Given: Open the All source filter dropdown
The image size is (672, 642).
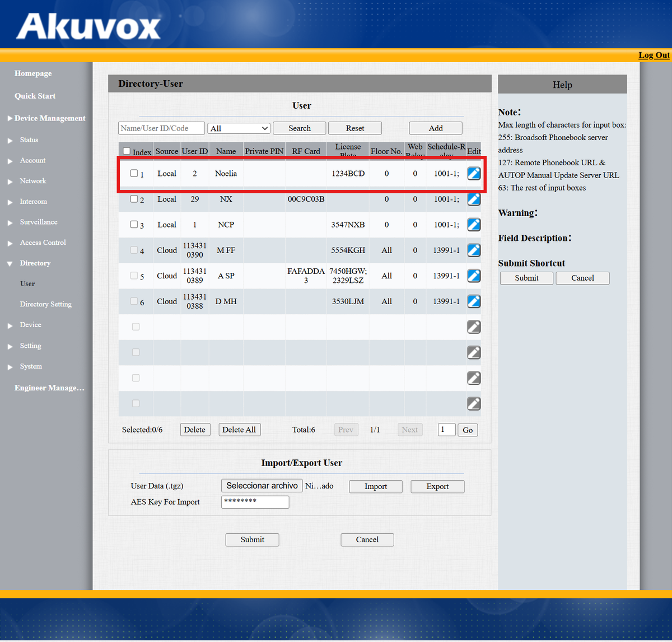Looking at the screenshot, I should 239,128.
